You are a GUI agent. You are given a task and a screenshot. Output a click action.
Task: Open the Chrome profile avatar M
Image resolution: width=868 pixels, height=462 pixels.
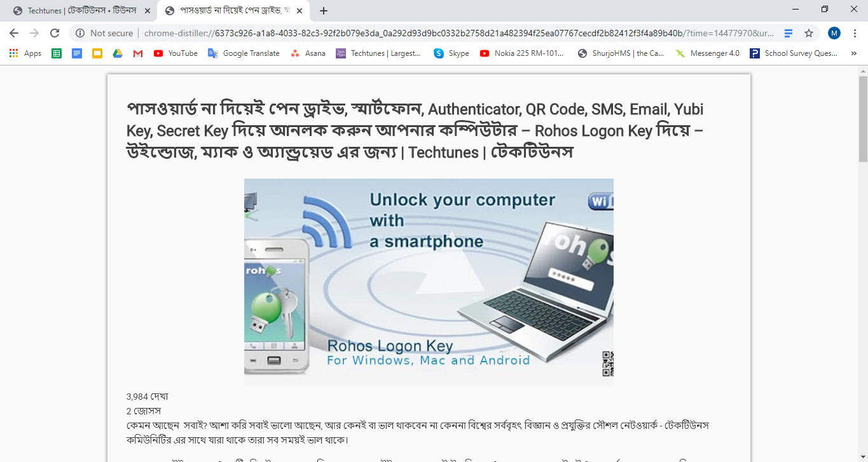click(x=834, y=33)
